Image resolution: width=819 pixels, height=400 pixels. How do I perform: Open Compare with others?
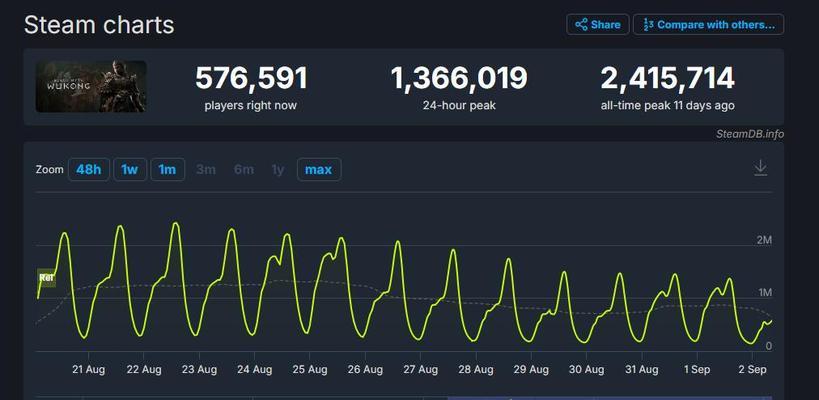tap(708, 25)
